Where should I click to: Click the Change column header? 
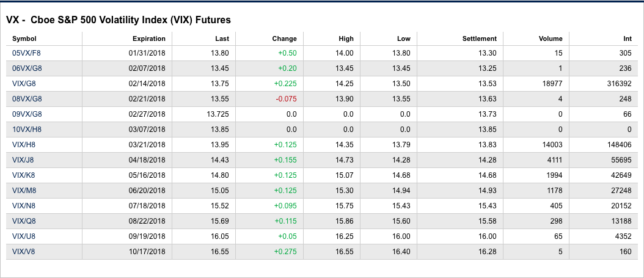pos(284,38)
